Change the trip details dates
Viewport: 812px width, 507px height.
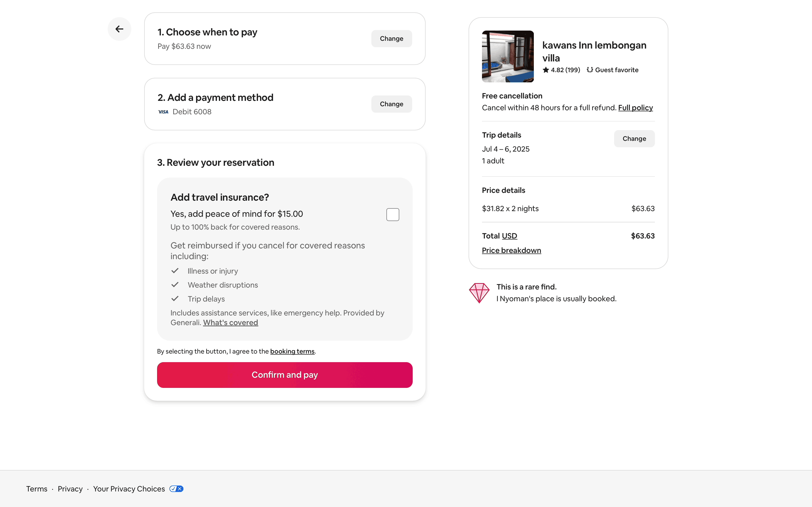tap(634, 139)
